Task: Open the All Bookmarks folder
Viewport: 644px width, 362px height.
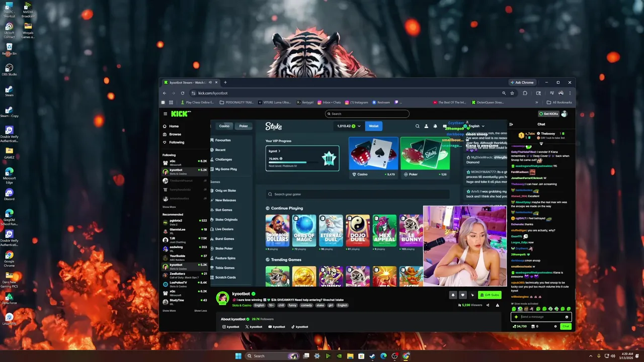Action: point(559,103)
